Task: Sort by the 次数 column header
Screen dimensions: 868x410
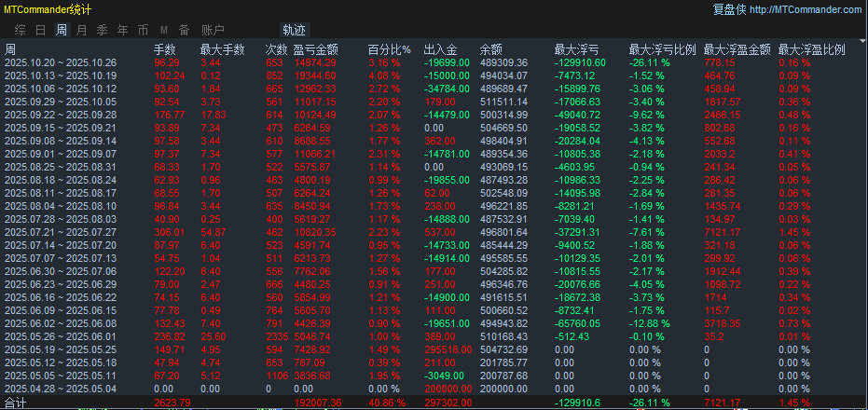Action: [x=277, y=49]
